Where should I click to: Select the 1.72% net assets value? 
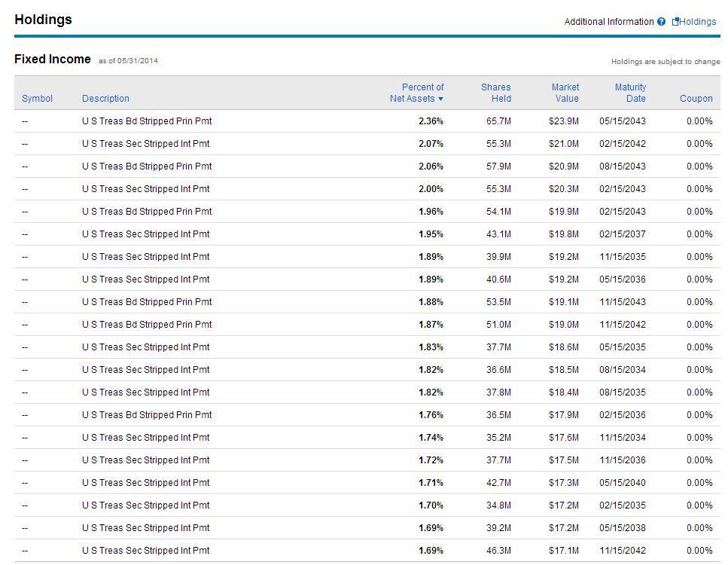click(x=431, y=460)
